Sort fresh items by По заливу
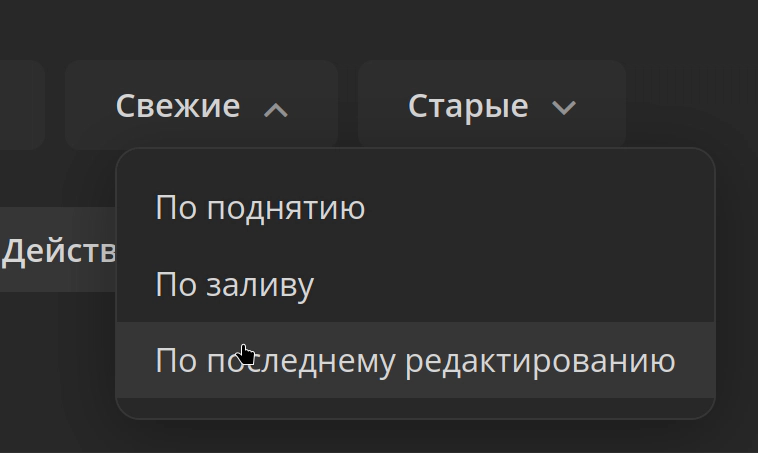 pyautogui.click(x=235, y=285)
